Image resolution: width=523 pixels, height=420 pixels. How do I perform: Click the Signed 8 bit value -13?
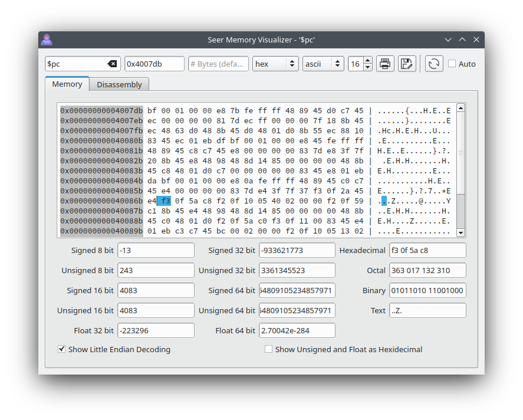point(156,250)
